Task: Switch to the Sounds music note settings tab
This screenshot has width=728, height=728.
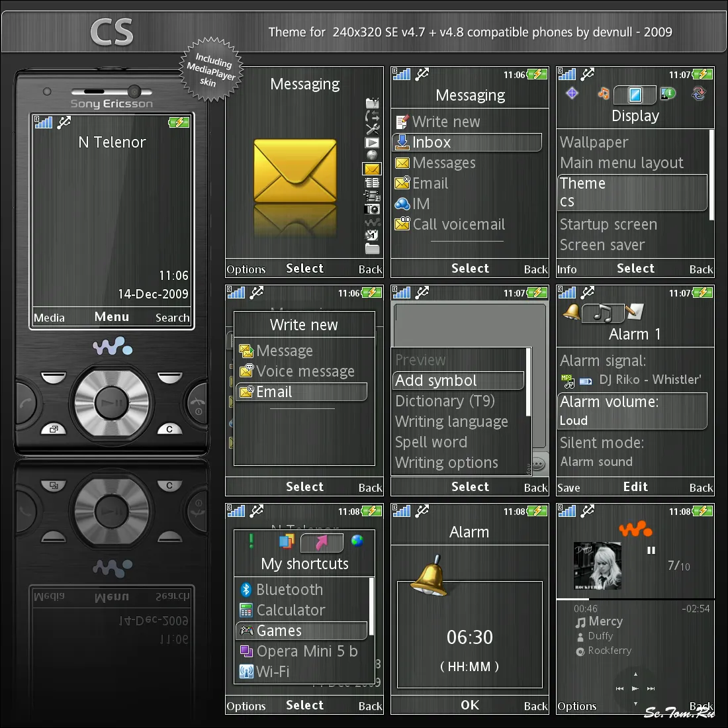Action: 604,93
